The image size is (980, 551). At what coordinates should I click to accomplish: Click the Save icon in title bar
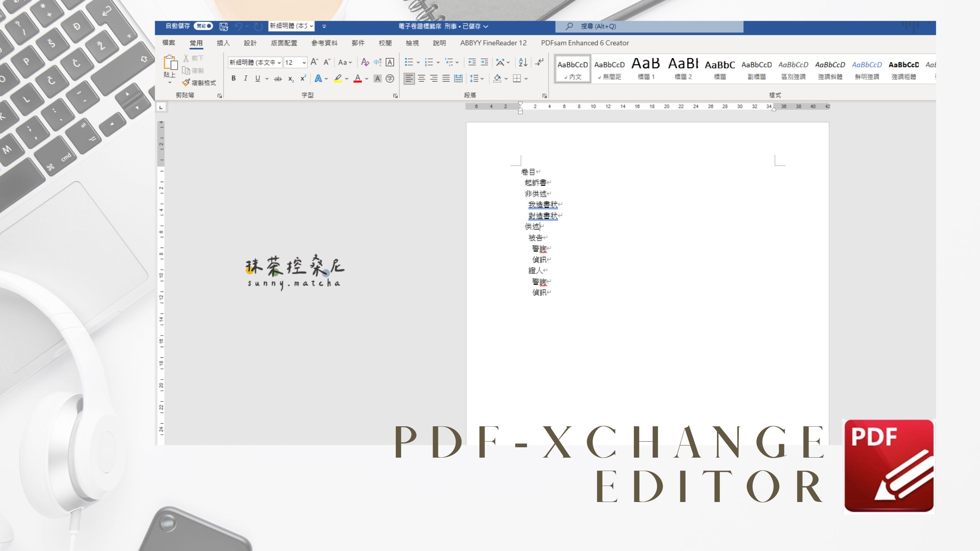(224, 26)
